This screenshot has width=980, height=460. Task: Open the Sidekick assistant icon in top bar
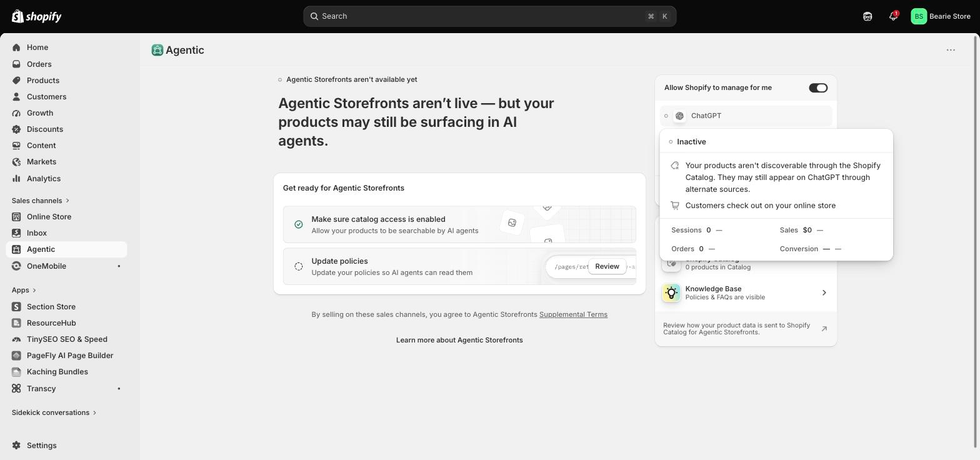click(x=867, y=16)
